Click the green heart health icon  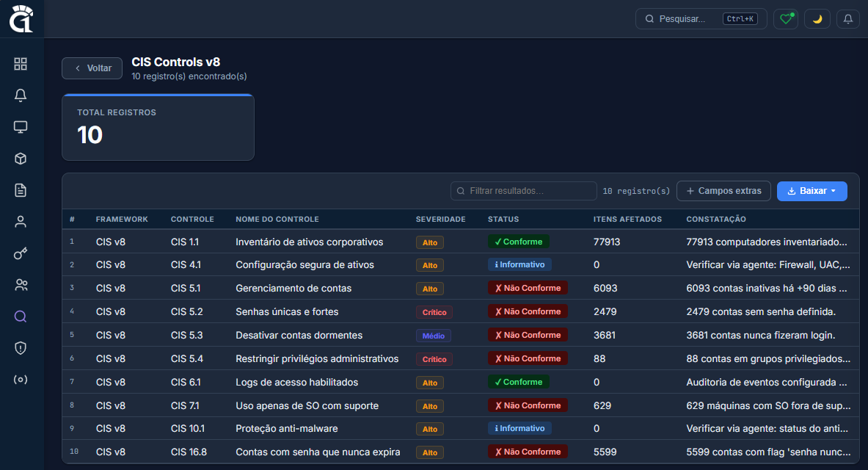tap(786, 19)
